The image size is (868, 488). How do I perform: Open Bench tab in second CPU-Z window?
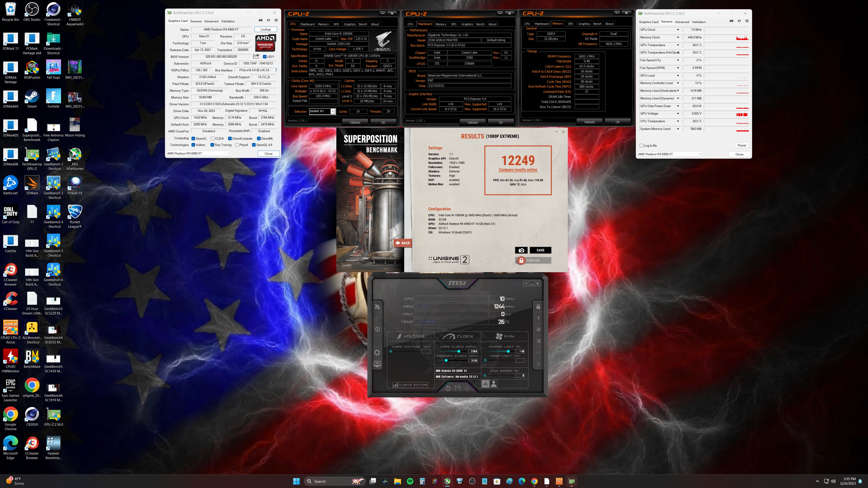coord(481,24)
